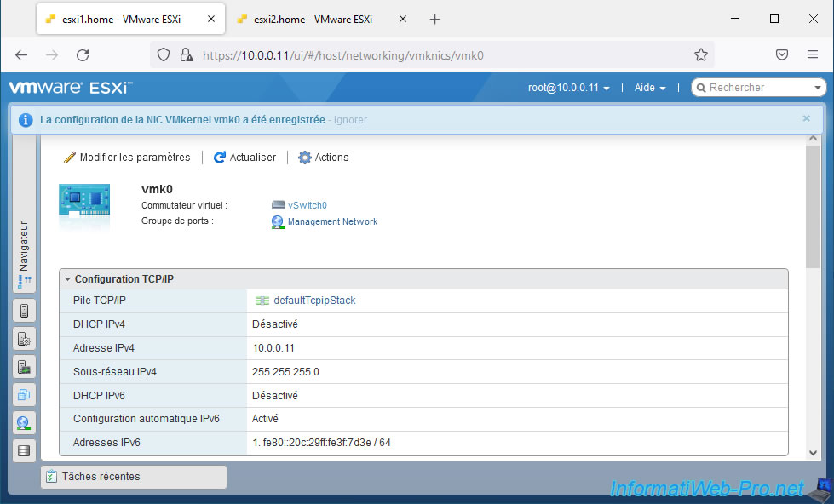The width and height of the screenshot is (834, 504).
Task: Open Virtual Machines icon in navigator sidebar
Action: click(x=24, y=394)
